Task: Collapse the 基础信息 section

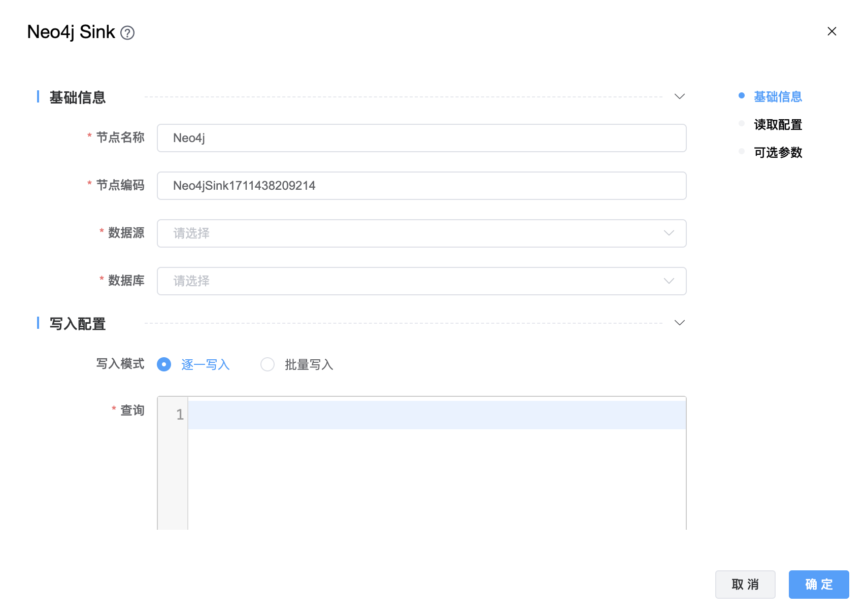Action: pos(679,96)
